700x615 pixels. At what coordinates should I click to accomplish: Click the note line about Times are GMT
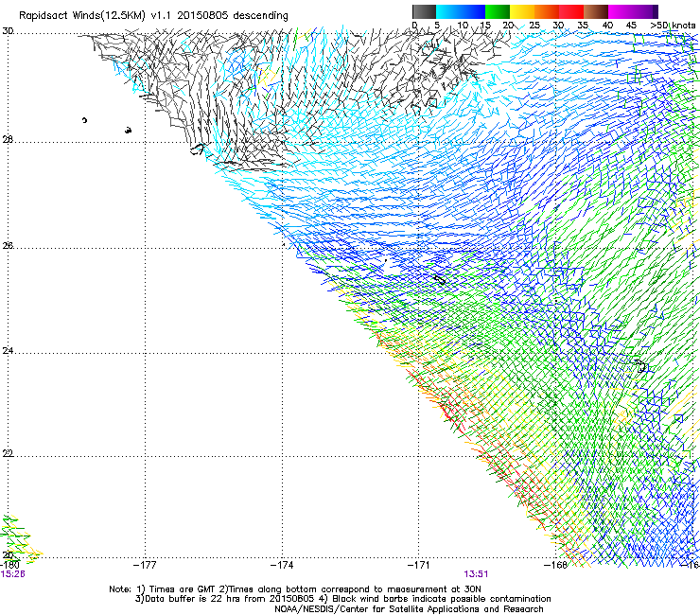(295, 589)
